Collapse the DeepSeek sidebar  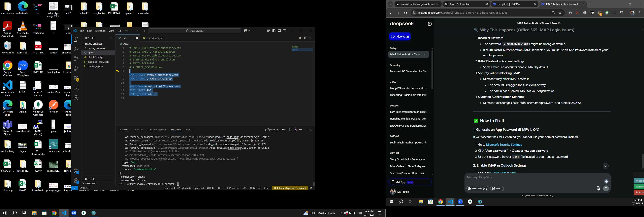(429, 24)
